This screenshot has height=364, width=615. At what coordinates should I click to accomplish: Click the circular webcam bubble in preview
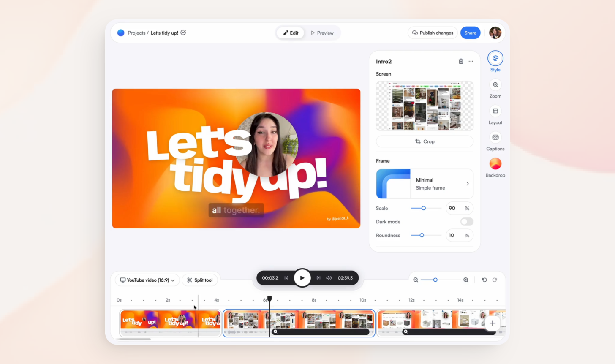[267, 144]
